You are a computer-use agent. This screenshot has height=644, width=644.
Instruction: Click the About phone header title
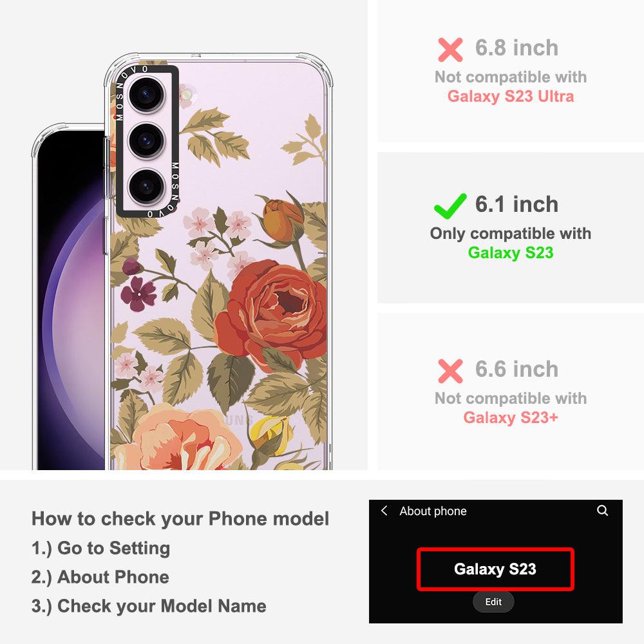coord(433,511)
